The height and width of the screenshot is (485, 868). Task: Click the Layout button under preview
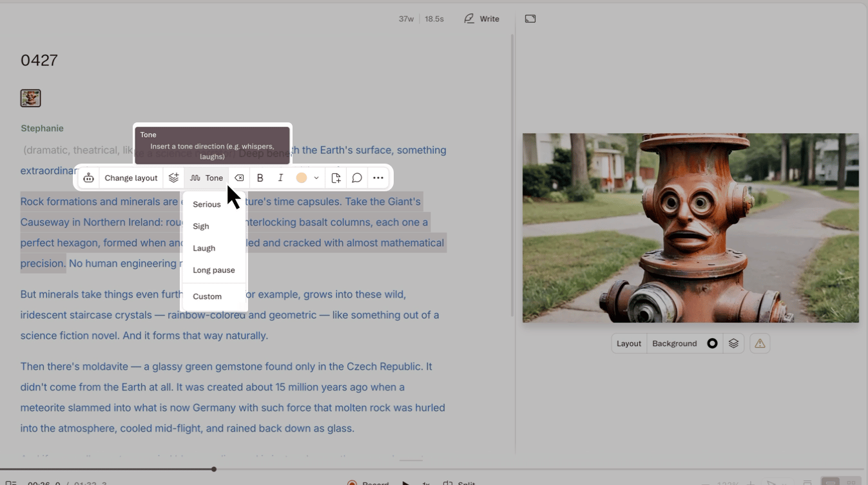pyautogui.click(x=629, y=343)
